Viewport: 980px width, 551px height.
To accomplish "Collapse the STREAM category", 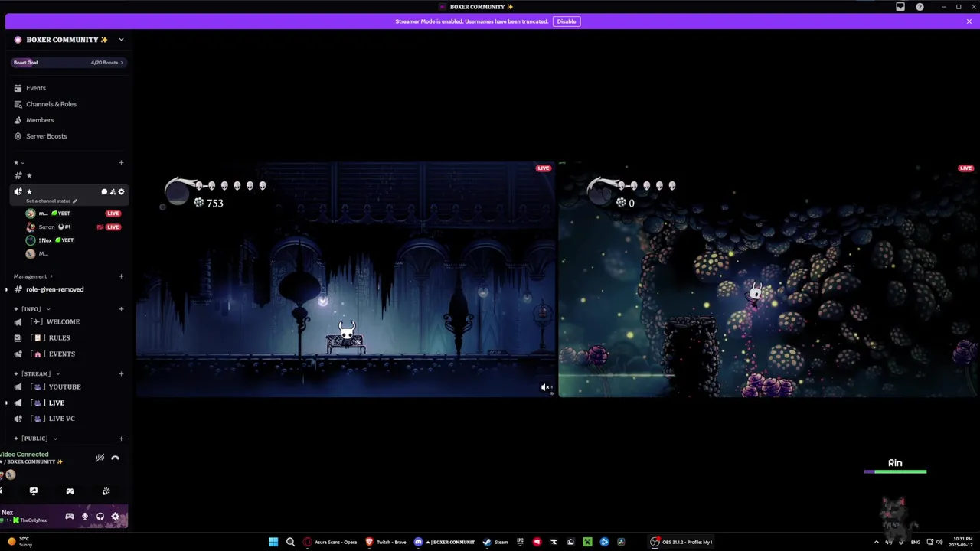I will (x=36, y=374).
